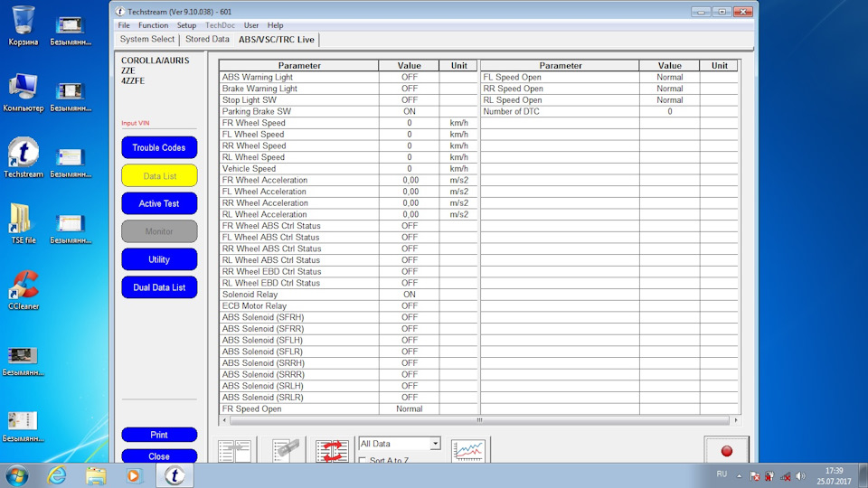Open the media player taskbar icon
868x488 pixels.
[134, 476]
